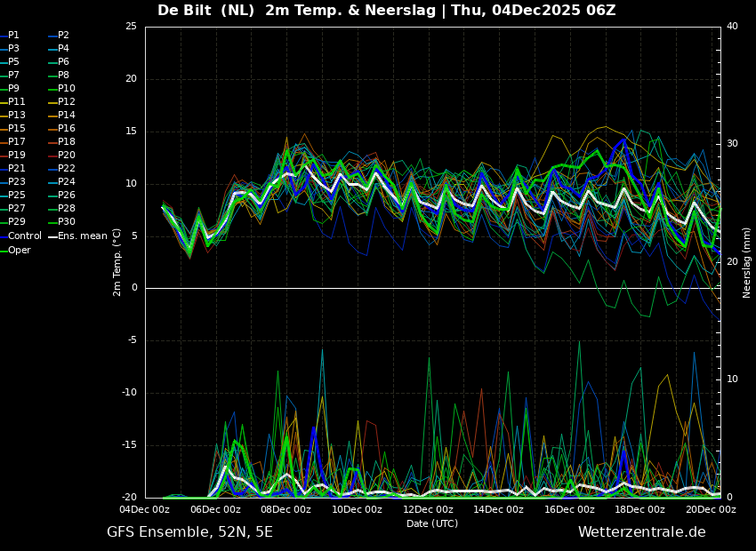Screen dimensions: 756x551
Task: Click the P1 legend entry
Action: click(13, 36)
